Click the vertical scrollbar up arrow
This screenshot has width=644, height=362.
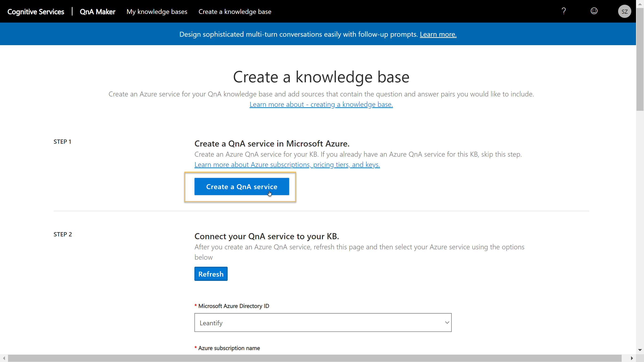640,4
